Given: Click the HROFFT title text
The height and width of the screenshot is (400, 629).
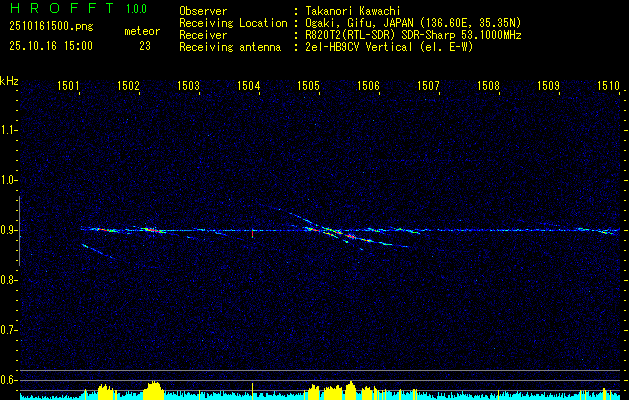Looking at the screenshot, I should click(62, 8).
